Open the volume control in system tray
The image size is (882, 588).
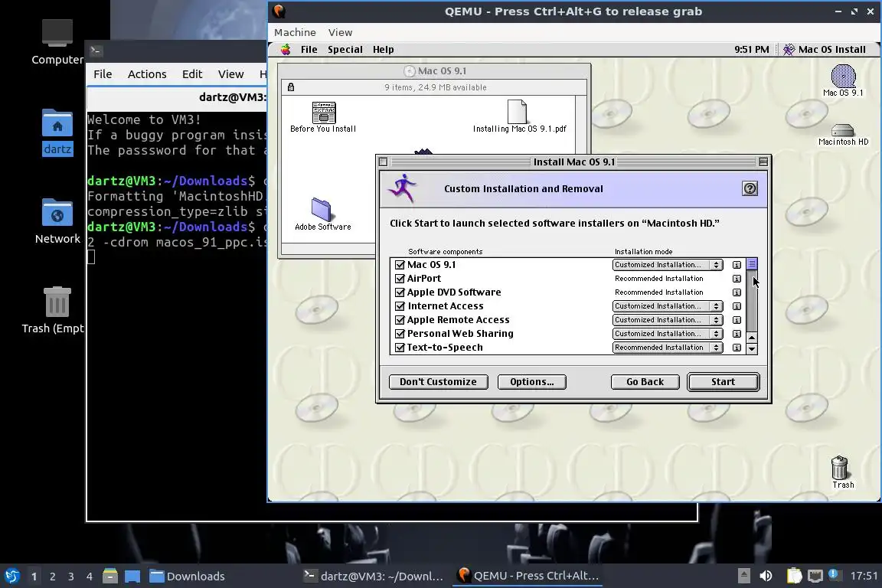(x=766, y=576)
